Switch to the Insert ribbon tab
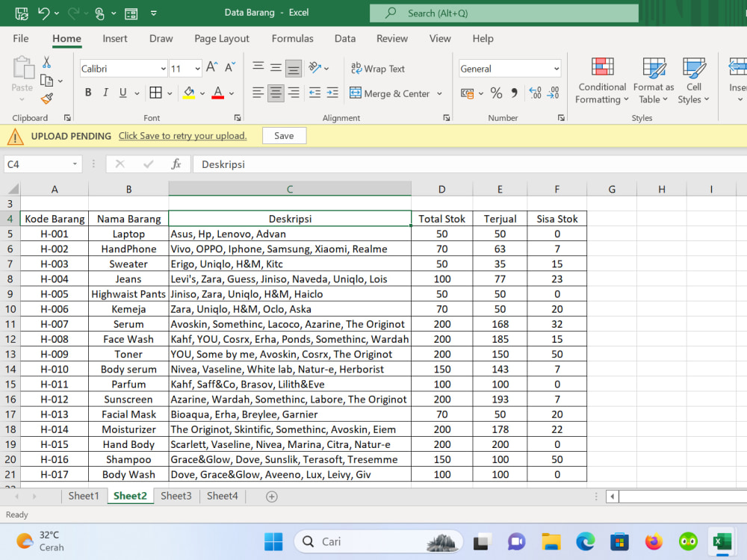747x560 pixels. pos(115,39)
